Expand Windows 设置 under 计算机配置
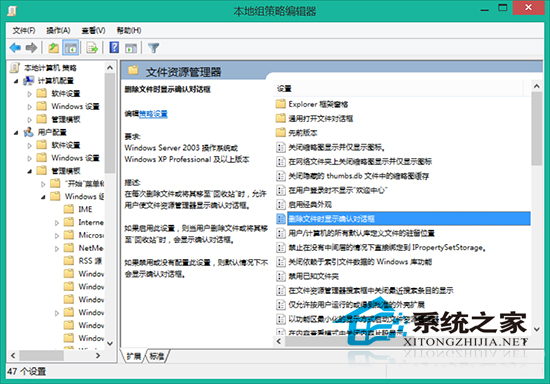 [x=30, y=107]
